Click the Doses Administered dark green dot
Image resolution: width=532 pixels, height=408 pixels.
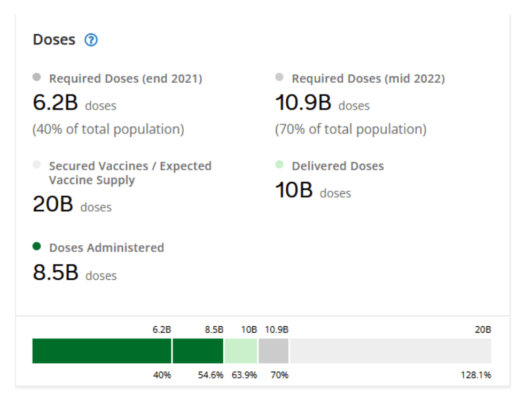(x=36, y=247)
